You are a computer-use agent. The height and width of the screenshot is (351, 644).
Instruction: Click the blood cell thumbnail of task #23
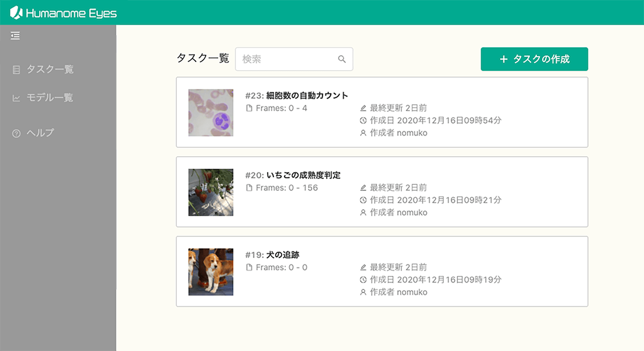(x=211, y=113)
